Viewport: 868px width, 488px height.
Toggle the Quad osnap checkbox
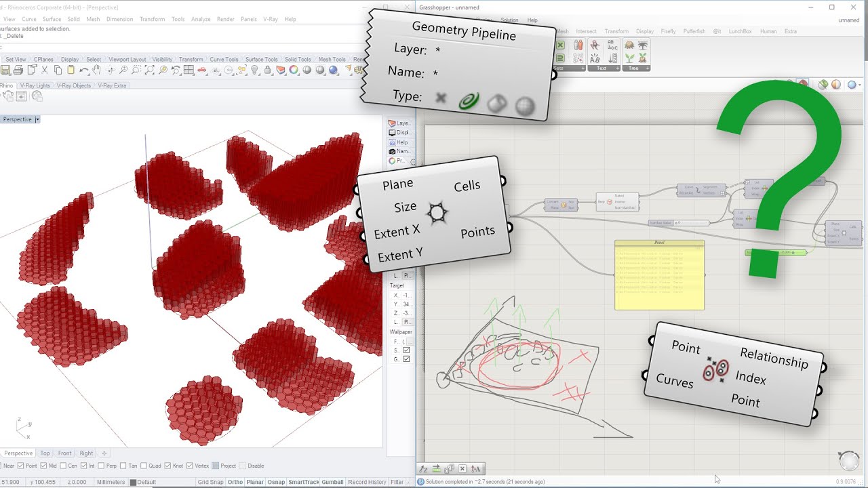(x=144, y=466)
